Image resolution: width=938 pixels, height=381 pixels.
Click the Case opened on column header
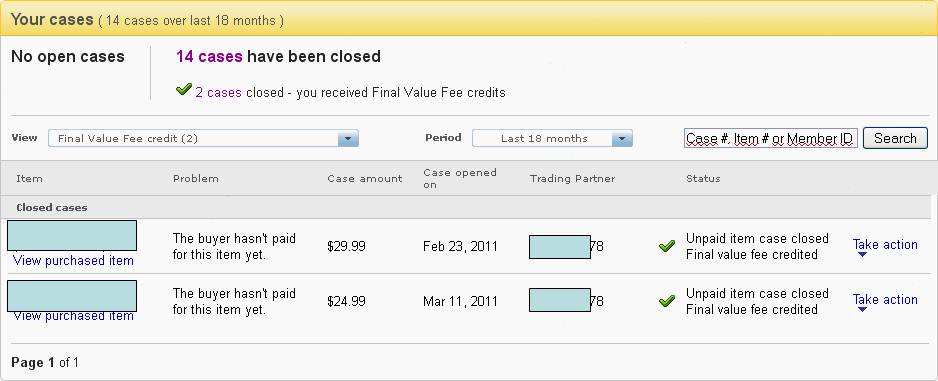pos(459,178)
